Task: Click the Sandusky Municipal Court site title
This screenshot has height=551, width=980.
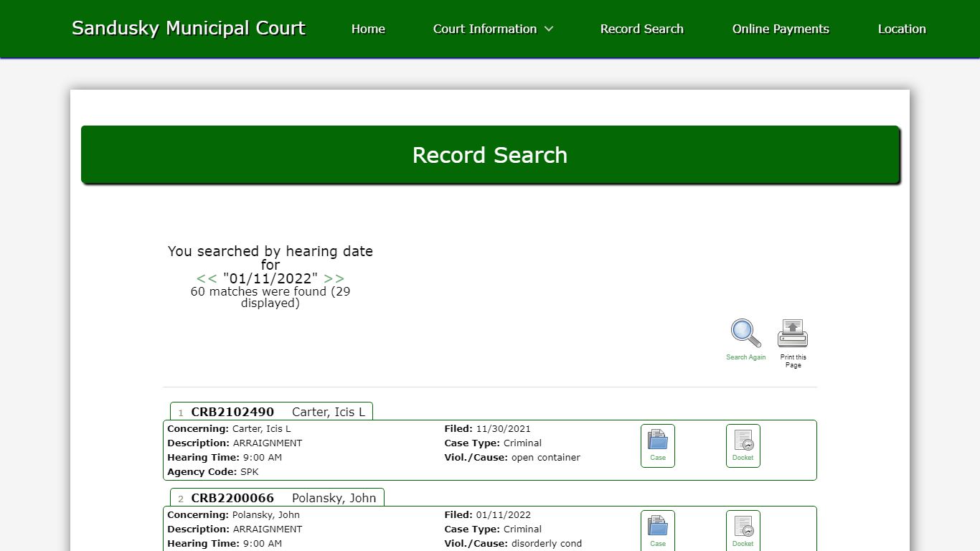Action: (x=189, y=28)
